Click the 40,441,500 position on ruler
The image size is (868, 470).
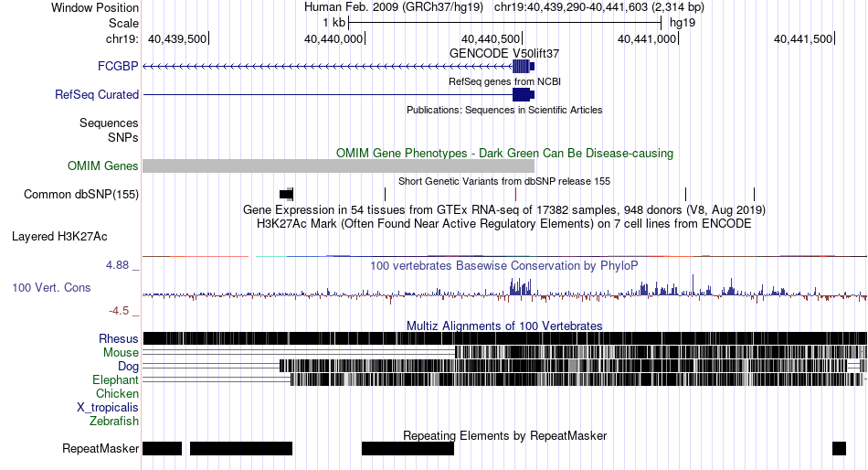[803, 38]
